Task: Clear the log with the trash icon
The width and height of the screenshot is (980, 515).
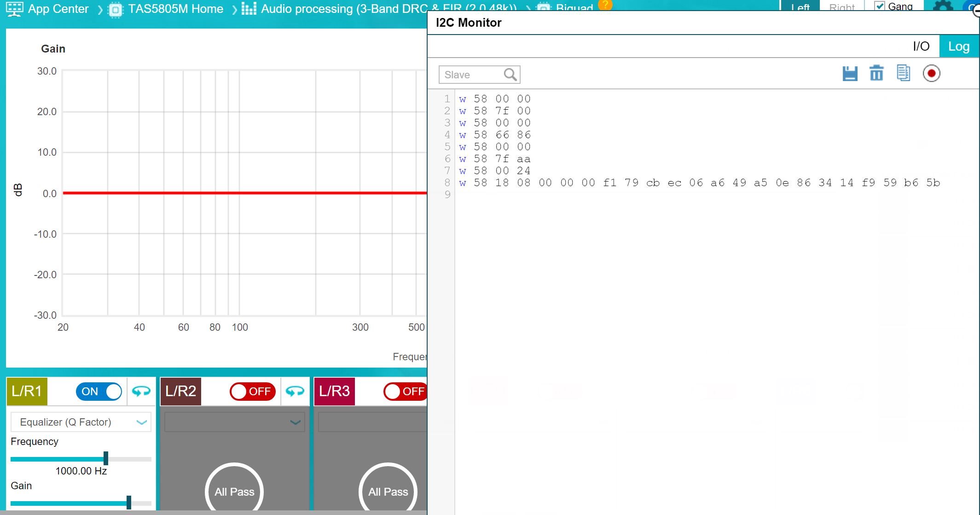Action: point(876,74)
